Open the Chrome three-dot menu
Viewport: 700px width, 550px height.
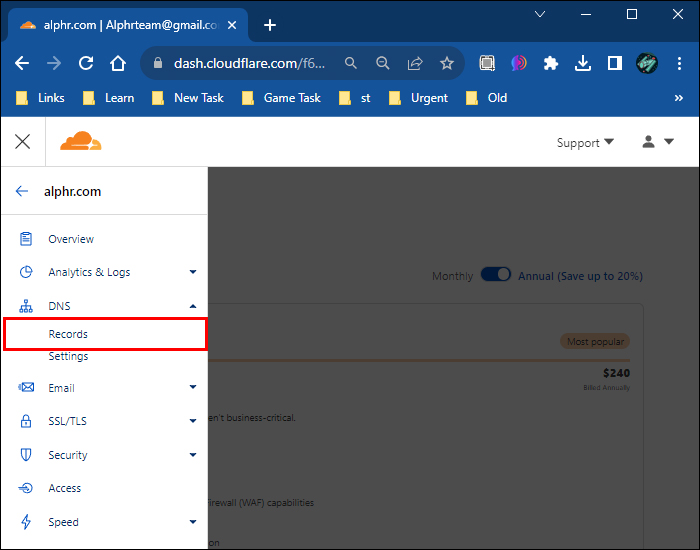click(679, 63)
